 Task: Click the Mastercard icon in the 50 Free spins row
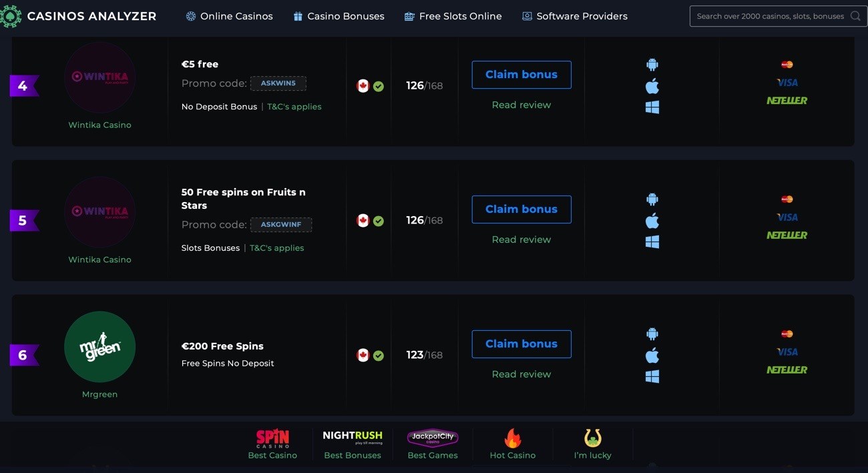click(x=787, y=199)
